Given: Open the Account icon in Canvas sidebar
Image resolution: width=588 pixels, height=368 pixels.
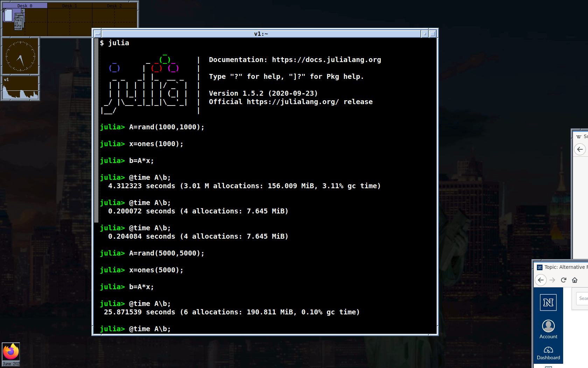Looking at the screenshot, I should (x=548, y=329).
